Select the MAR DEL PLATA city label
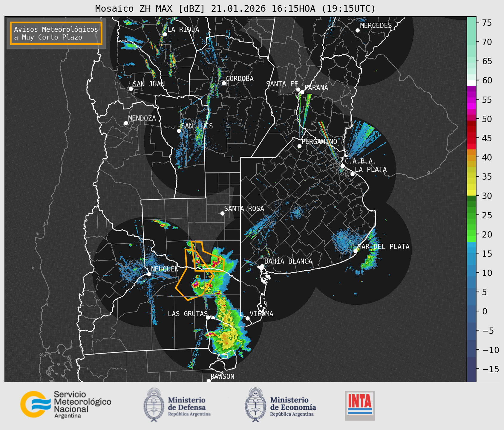This screenshot has height=430, width=504. click(383, 247)
